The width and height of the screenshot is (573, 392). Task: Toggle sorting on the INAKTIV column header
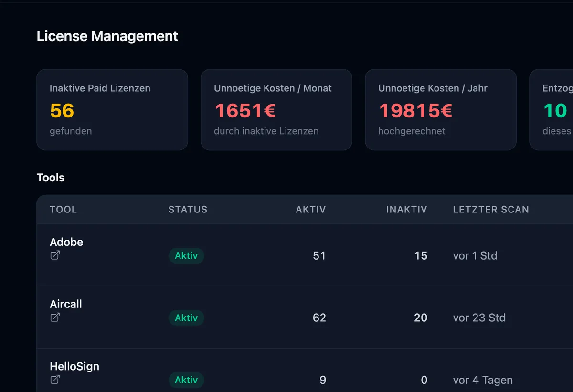pos(406,209)
